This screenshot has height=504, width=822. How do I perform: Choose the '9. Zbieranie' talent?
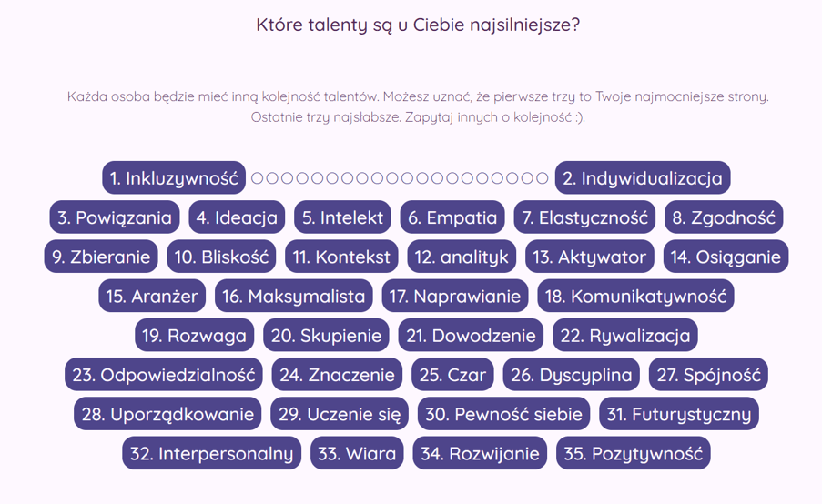(101, 257)
